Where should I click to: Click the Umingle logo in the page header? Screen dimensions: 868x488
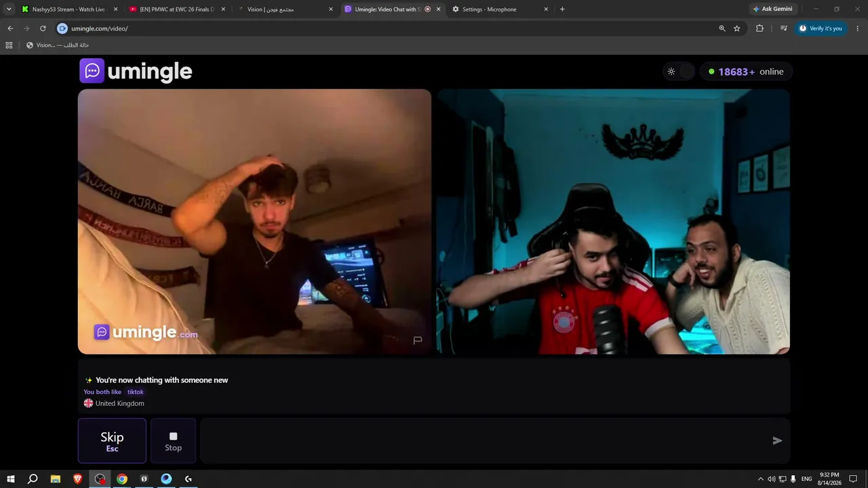pyautogui.click(x=136, y=71)
